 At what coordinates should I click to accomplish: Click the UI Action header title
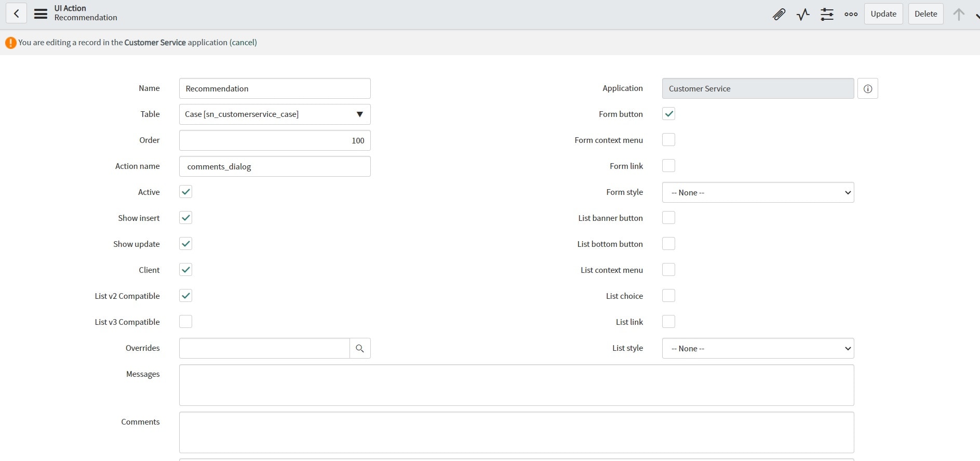coord(70,8)
